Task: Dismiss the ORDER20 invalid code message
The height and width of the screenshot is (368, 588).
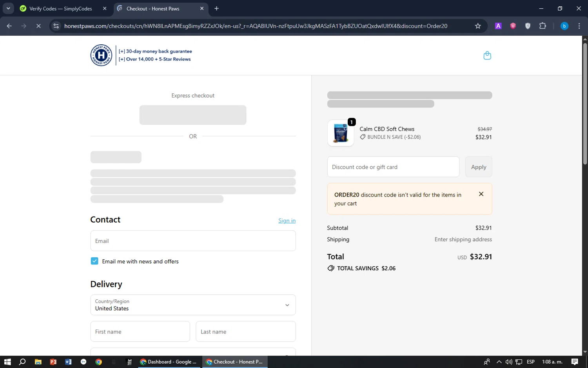Action: tap(481, 194)
